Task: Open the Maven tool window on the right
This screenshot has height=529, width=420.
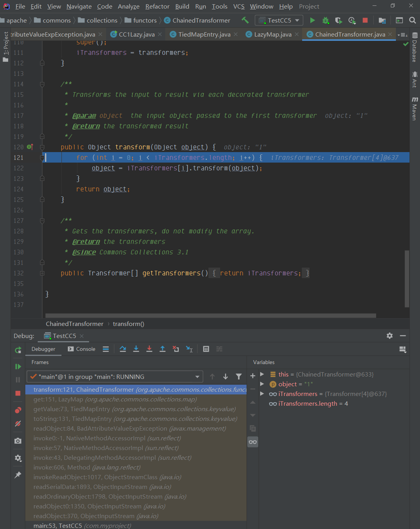Action: pyautogui.click(x=415, y=109)
